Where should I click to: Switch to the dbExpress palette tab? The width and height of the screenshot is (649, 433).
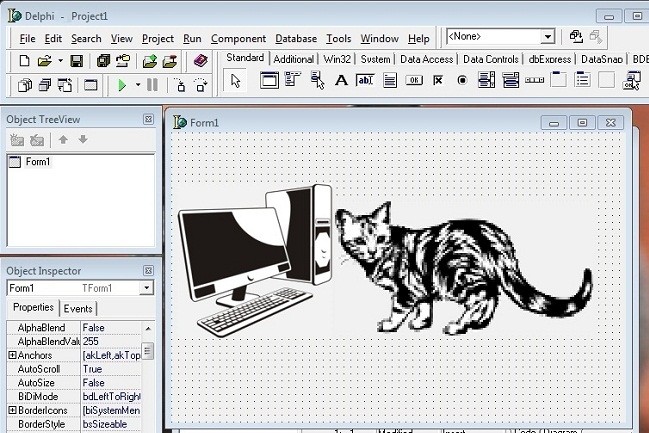pyautogui.click(x=550, y=59)
